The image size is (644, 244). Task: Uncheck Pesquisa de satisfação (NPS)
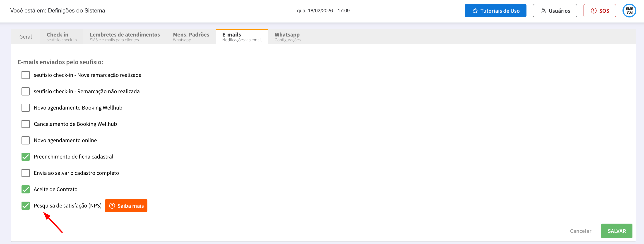coord(26,206)
